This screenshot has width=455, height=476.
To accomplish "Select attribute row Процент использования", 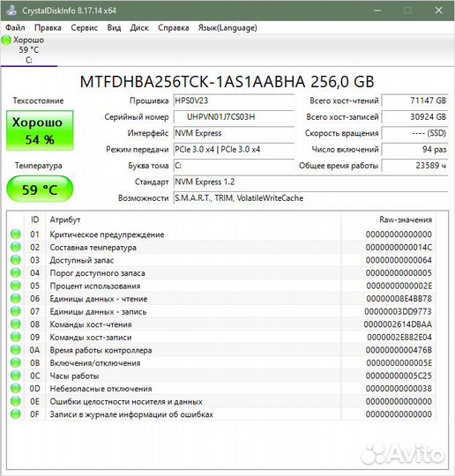I will pos(221,286).
